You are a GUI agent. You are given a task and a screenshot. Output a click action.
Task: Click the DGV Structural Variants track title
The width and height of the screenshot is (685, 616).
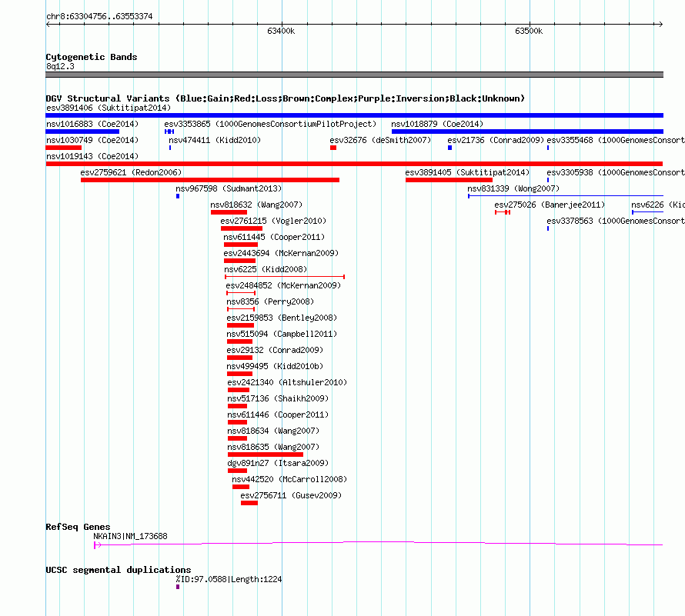(x=286, y=98)
